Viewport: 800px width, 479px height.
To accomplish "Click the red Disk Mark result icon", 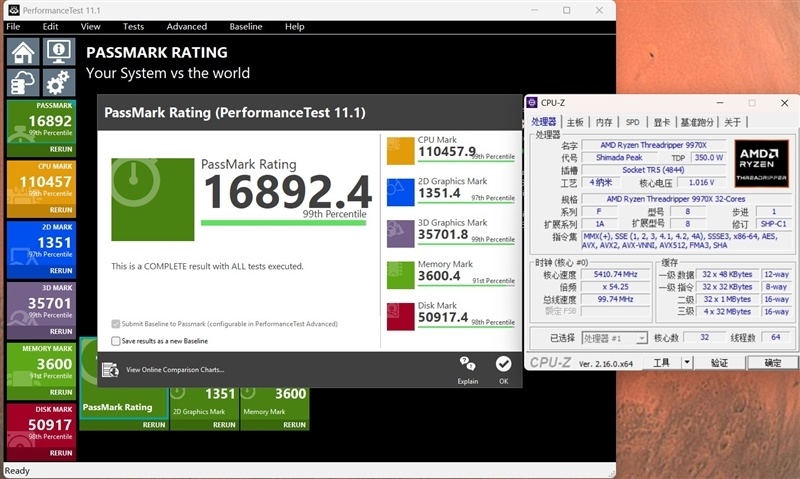I will (x=400, y=316).
